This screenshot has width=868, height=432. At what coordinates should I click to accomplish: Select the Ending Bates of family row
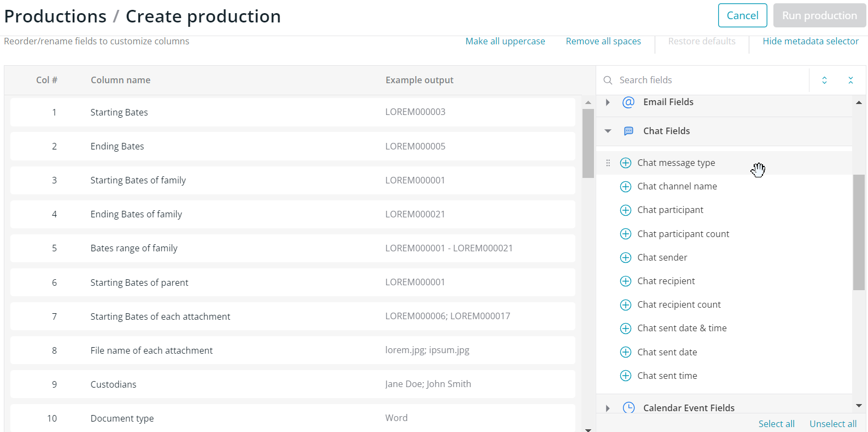point(293,214)
